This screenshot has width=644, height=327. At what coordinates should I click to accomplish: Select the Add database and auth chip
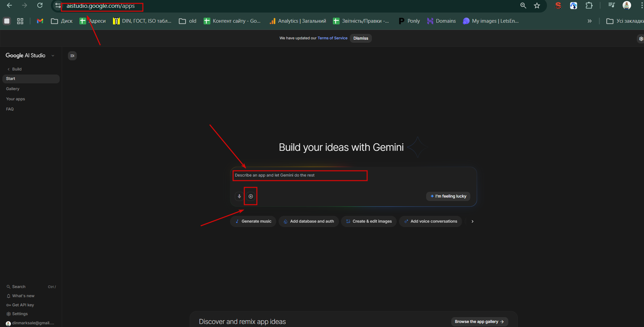point(309,221)
